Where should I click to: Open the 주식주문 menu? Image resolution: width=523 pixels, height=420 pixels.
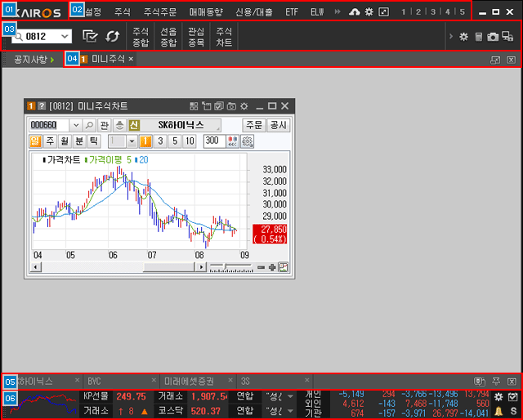[x=160, y=12]
